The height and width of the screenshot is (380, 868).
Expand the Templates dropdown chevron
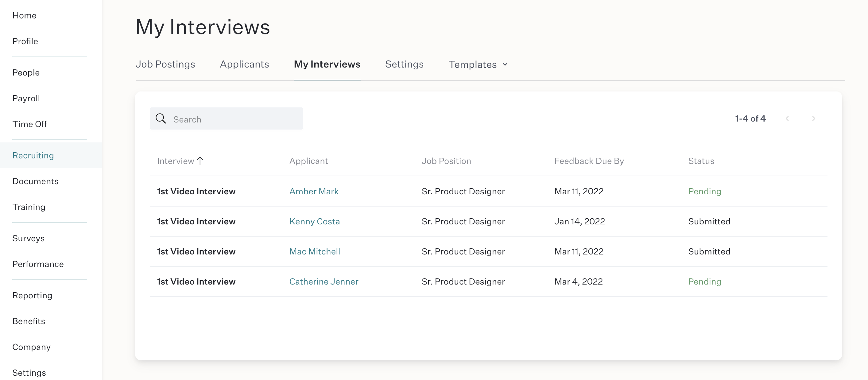click(x=505, y=64)
